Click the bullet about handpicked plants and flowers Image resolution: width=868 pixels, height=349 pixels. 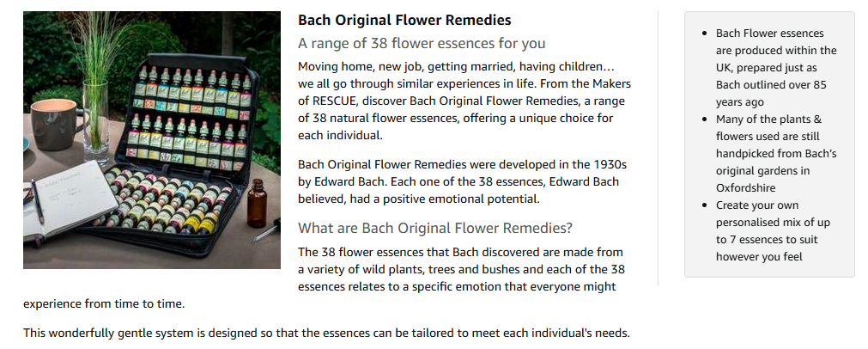point(776,153)
